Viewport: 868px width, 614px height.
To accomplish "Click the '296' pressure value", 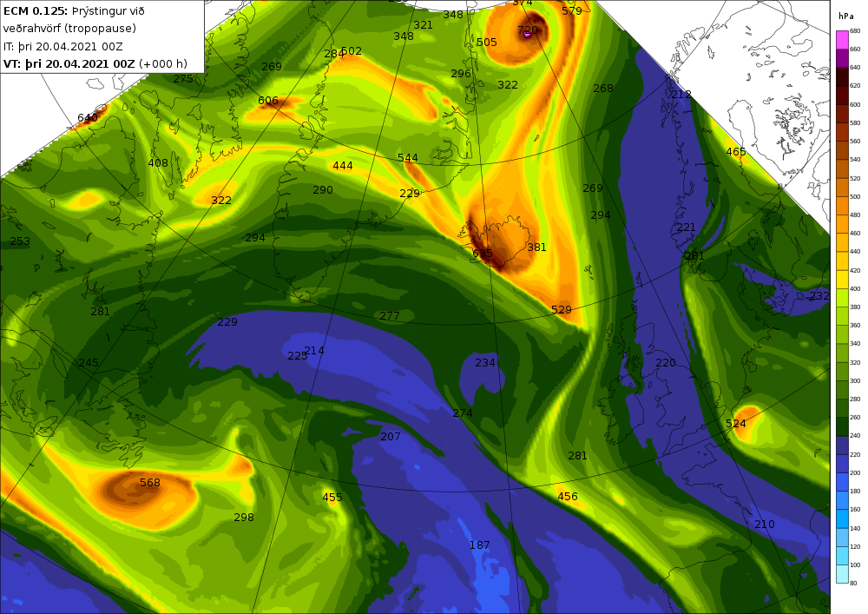I will (461, 74).
